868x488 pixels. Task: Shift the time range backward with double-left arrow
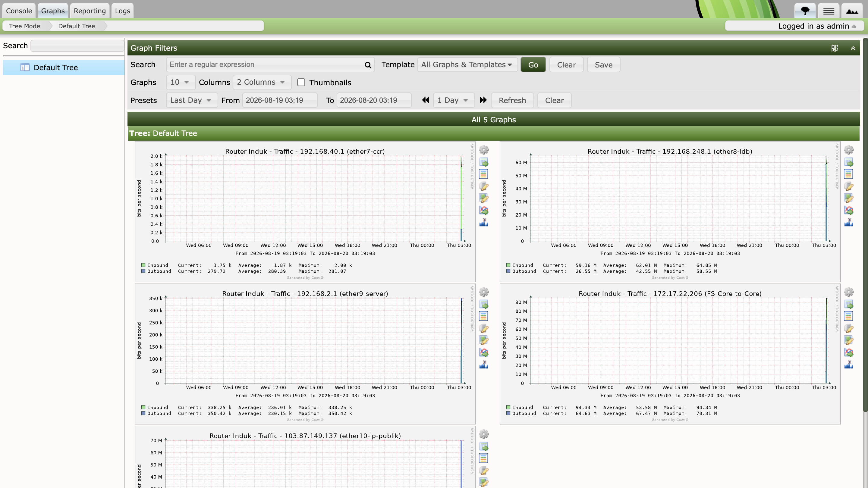point(426,100)
